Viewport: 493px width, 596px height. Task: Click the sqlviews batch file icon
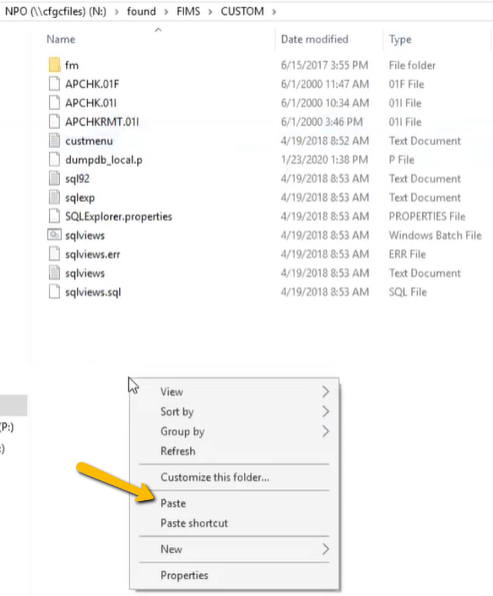click(54, 235)
